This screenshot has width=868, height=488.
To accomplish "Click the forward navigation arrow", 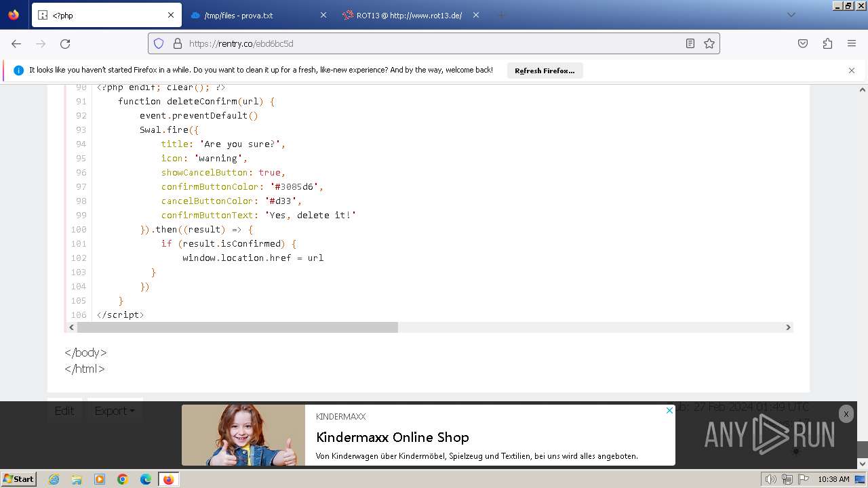I will [41, 43].
